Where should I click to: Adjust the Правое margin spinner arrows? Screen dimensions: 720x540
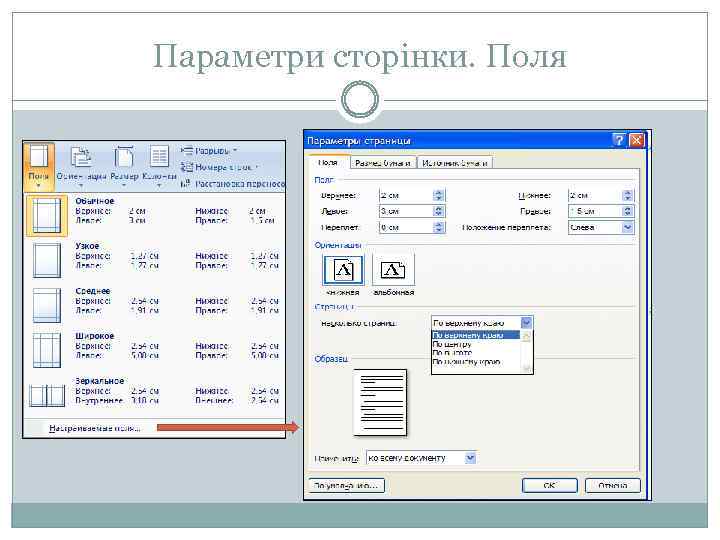628,211
